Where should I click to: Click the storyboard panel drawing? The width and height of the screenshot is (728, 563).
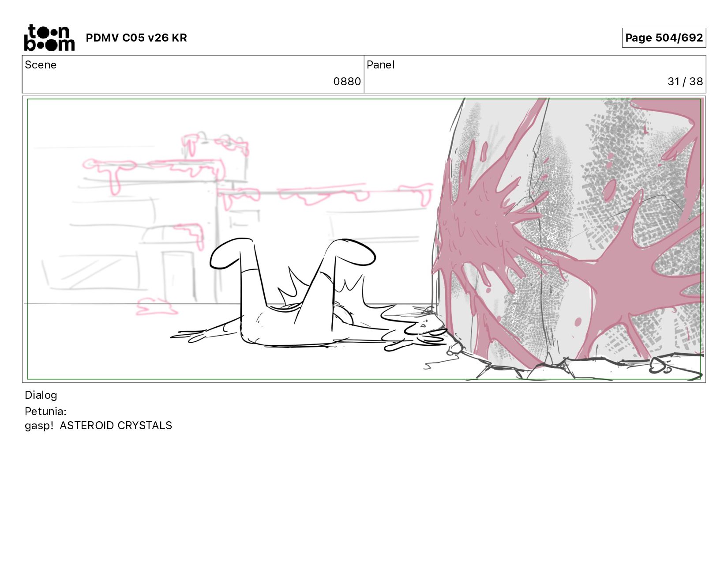click(364, 239)
